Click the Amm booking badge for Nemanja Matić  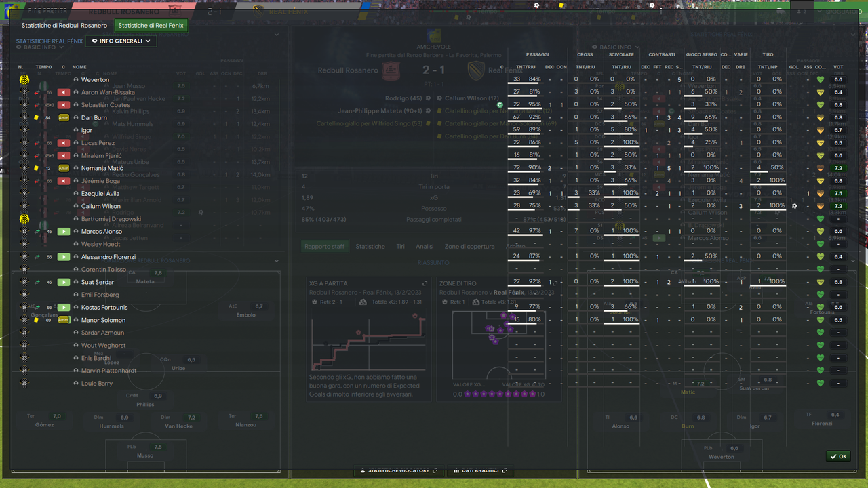coord(64,168)
